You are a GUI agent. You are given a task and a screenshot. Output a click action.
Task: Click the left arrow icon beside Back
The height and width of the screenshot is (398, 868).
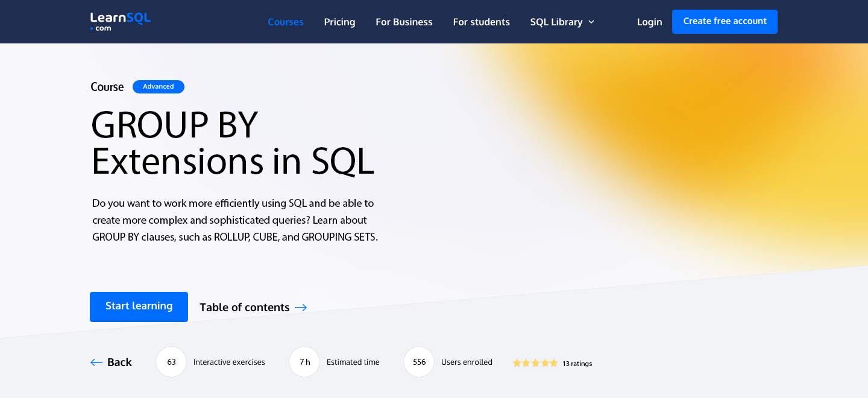pos(96,362)
